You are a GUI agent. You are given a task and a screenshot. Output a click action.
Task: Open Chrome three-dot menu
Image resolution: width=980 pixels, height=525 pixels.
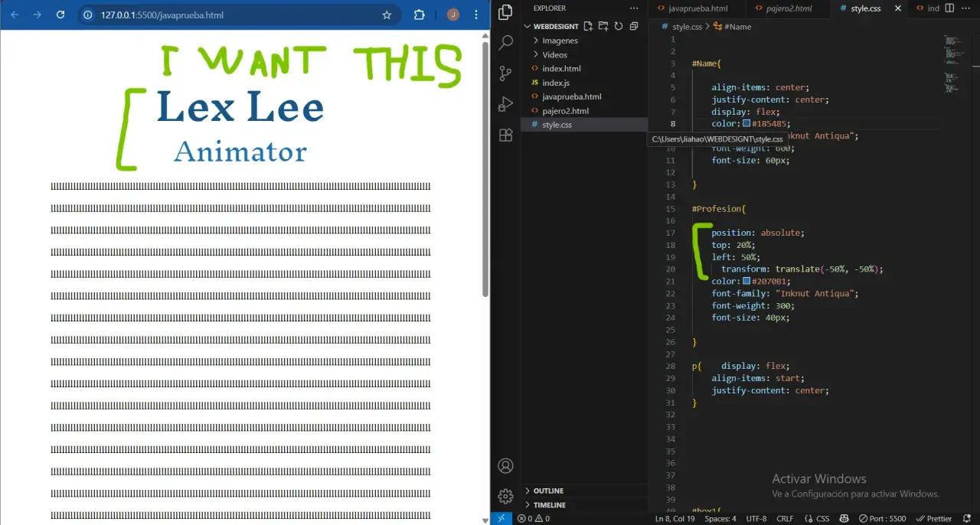(x=477, y=15)
